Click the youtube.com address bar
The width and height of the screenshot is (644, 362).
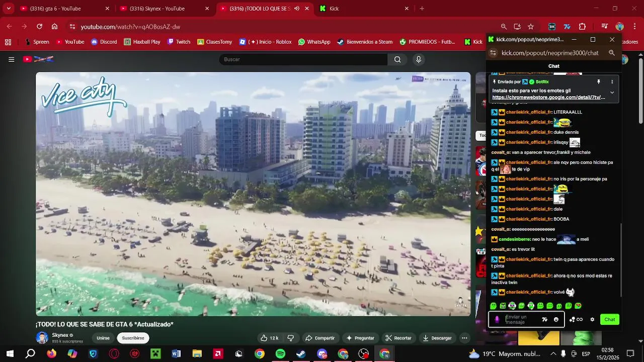282,27
